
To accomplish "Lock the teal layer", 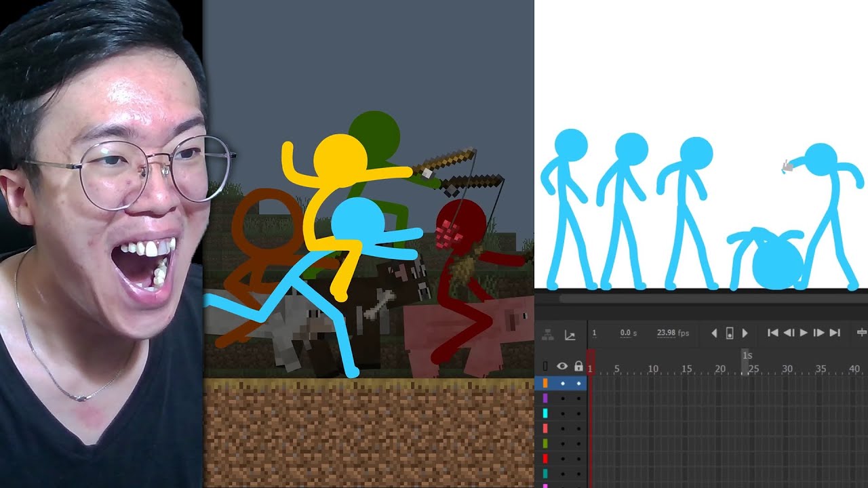I will (x=578, y=474).
